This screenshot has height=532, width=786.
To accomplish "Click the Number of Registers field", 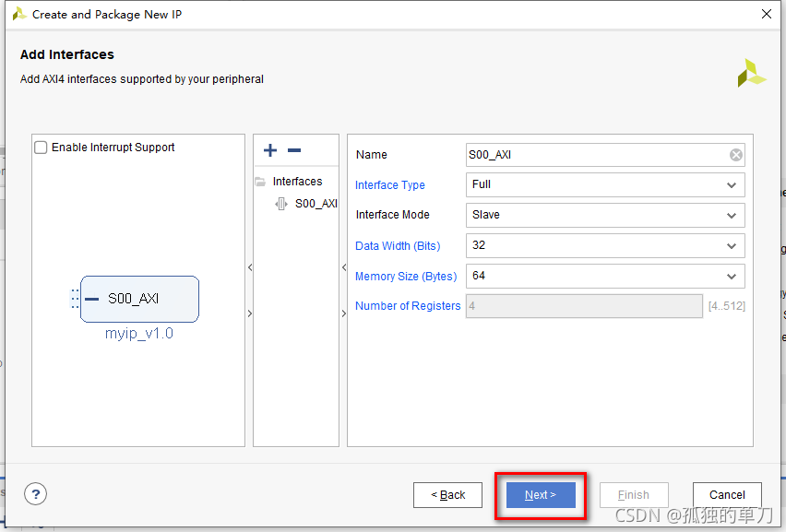I will [584, 306].
